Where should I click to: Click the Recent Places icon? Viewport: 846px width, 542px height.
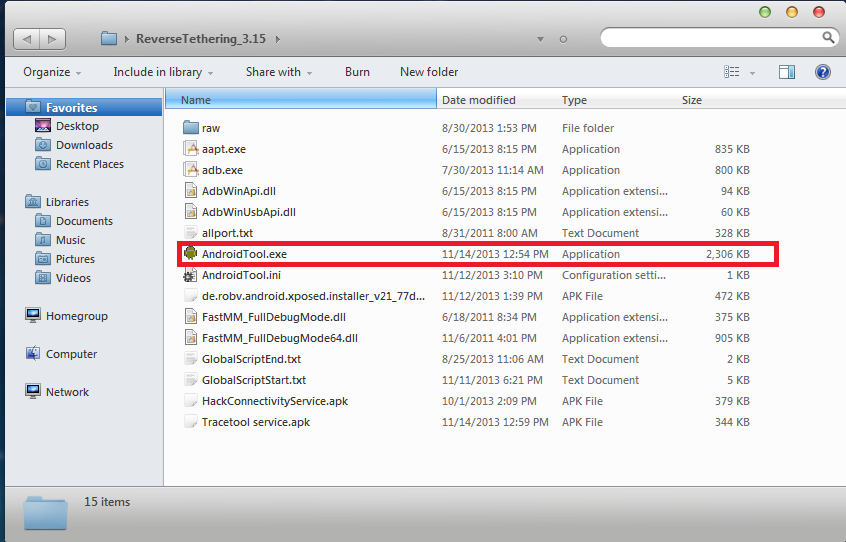click(x=43, y=163)
